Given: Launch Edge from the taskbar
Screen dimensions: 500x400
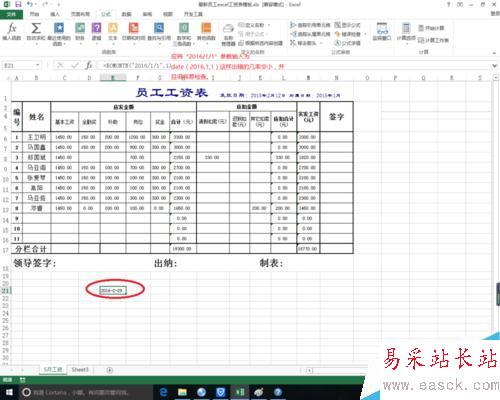Looking at the screenshot, I should coord(163,392).
